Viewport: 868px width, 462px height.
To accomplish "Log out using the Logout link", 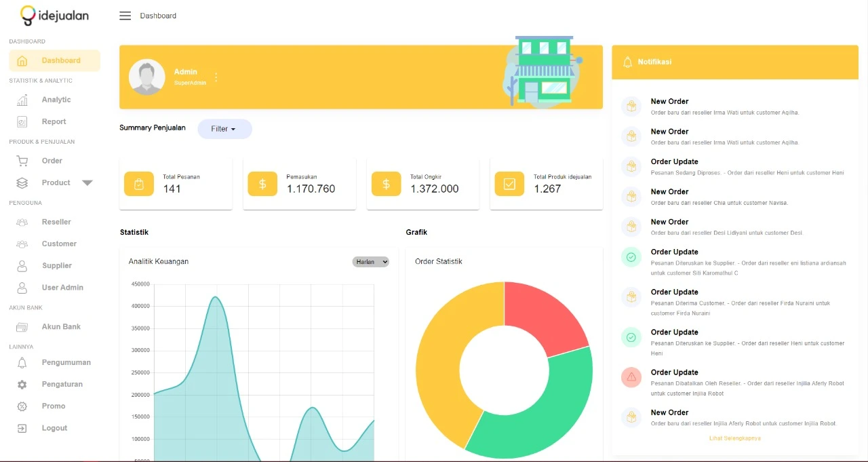I will click(54, 428).
